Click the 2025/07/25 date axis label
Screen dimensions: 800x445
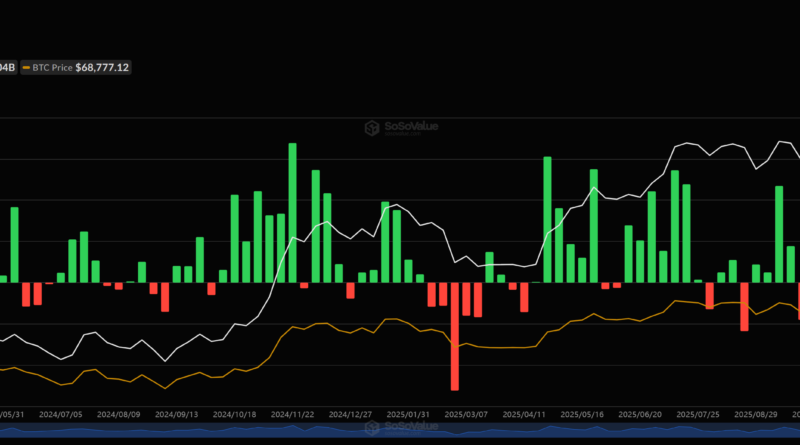coord(697,412)
